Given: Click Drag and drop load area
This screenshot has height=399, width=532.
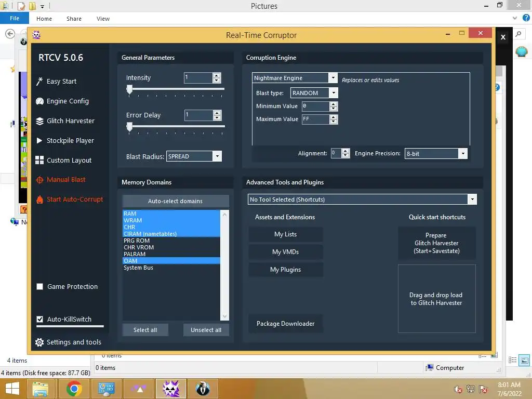Looking at the screenshot, I should point(436,299).
